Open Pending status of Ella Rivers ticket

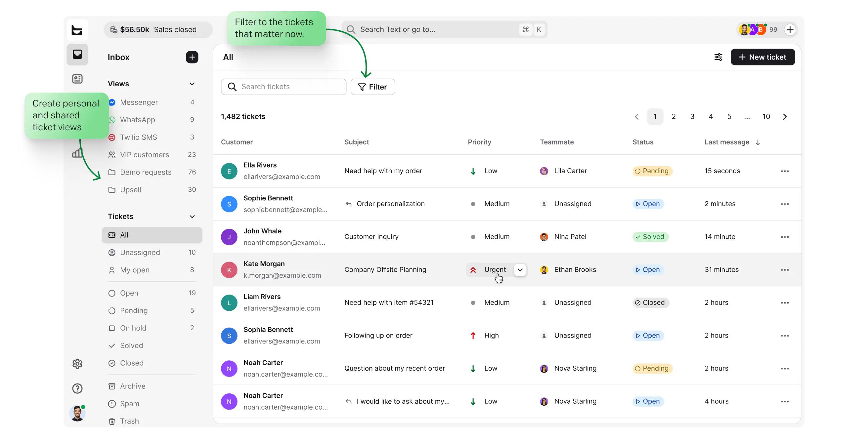(x=652, y=171)
